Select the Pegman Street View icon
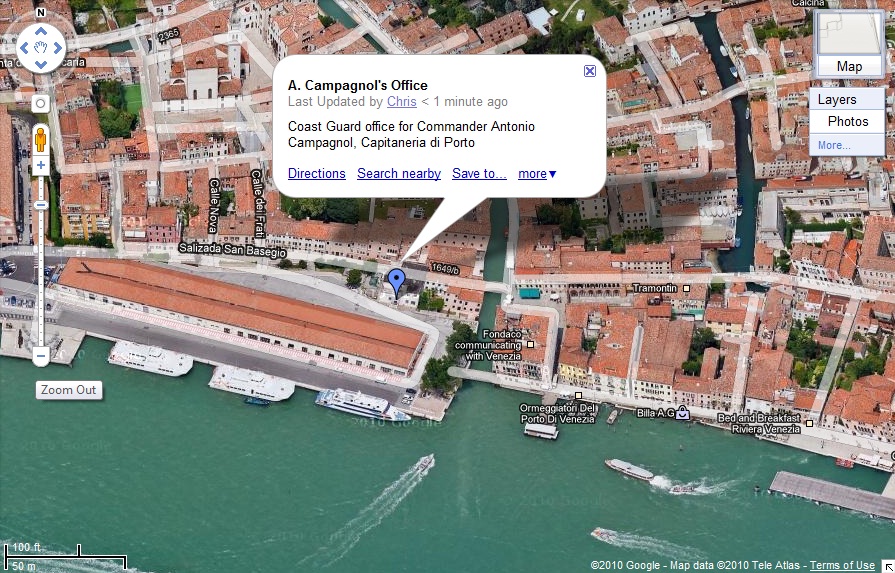This screenshot has height=573, width=895. point(41,139)
